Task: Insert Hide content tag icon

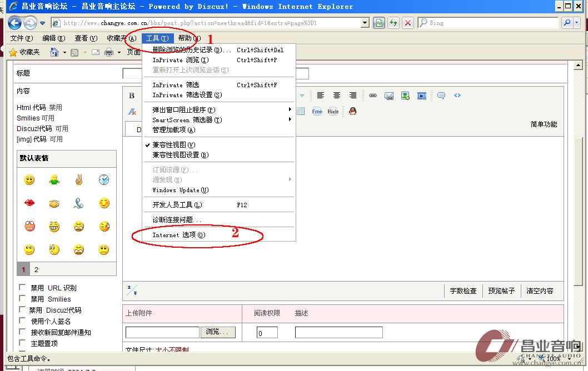Action: (x=333, y=111)
